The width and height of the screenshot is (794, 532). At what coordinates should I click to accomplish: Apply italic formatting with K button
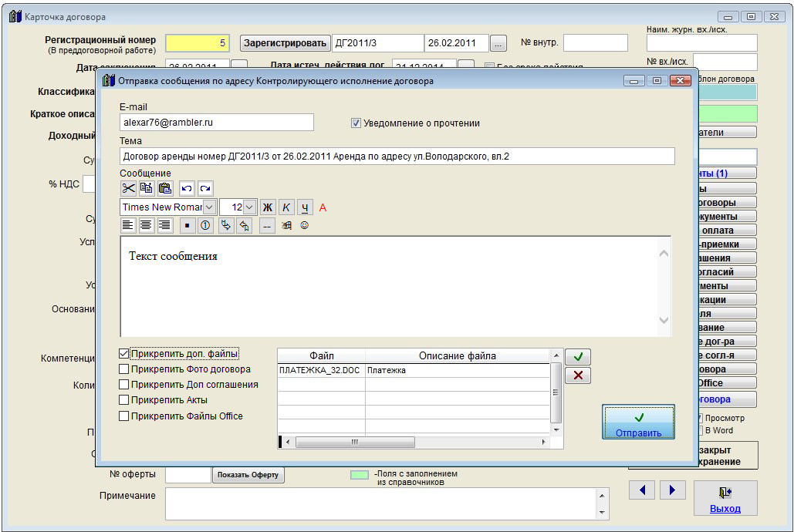click(x=286, y=207)
